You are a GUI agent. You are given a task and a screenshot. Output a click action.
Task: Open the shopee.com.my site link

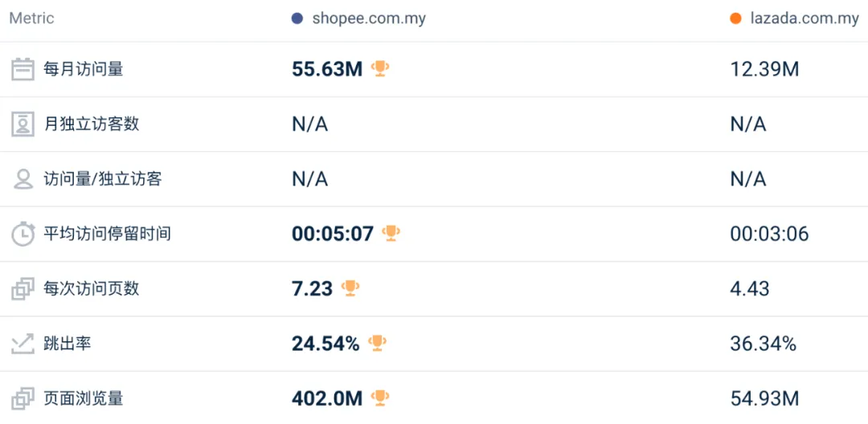click(x=369, y=18)
